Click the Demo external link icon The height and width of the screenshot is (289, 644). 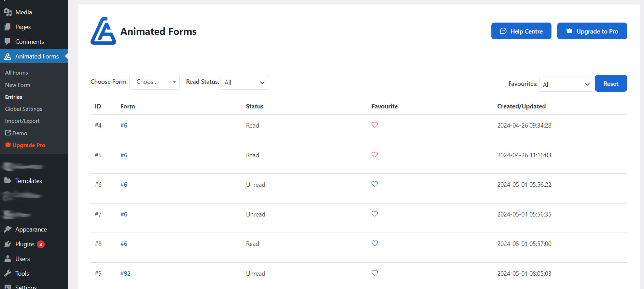click(8, 133)
